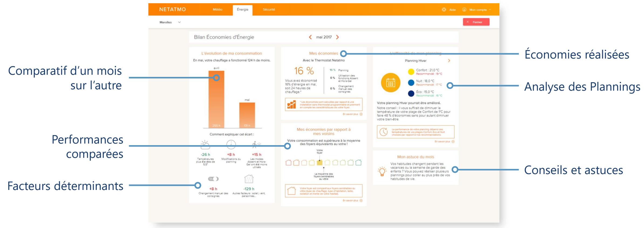Screen dimensions: 644x228
Task: Switch to the Sécurité tab
Action: (269, 9)
